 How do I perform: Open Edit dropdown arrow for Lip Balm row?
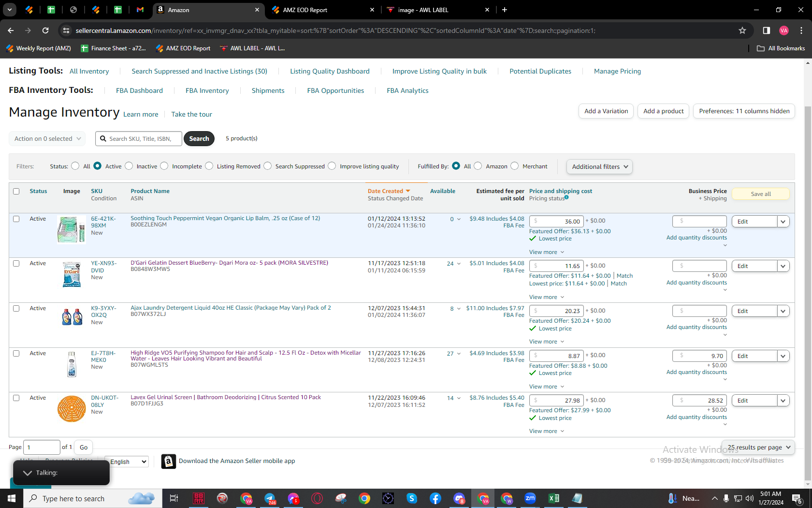tap(783, 222)
